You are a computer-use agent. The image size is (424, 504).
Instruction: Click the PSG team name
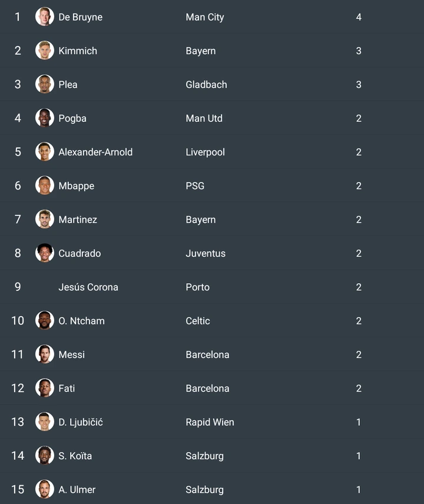coord(195,185)
